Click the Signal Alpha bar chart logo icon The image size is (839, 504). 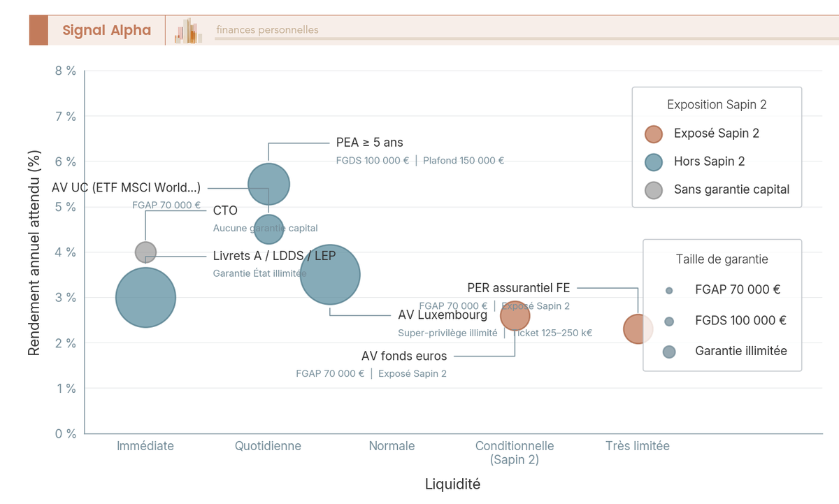[188, 31]
